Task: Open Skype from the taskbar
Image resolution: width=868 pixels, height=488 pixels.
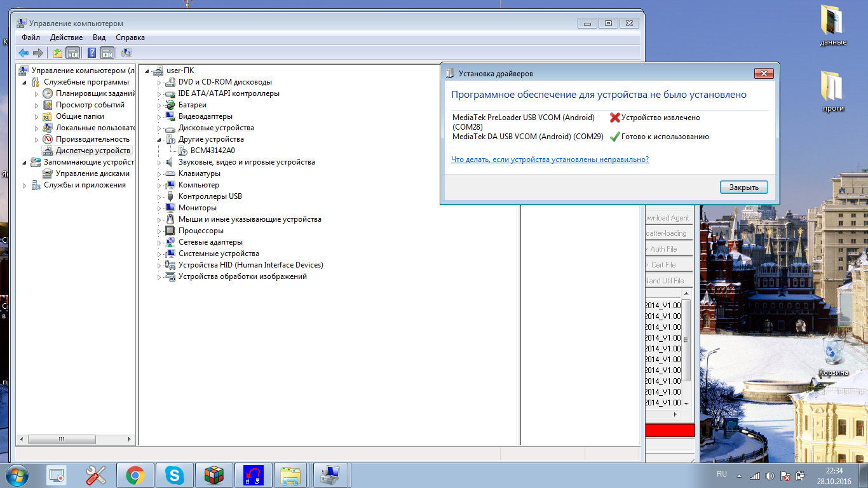Action: [x=174, y=475]
